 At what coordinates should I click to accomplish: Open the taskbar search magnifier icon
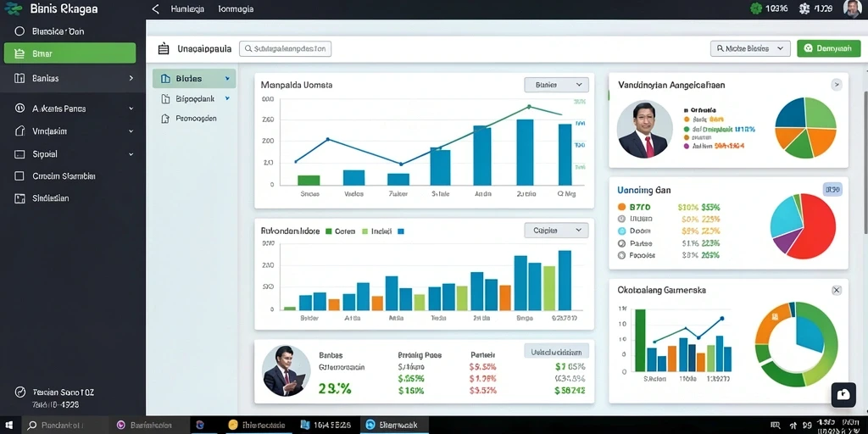coord(32,426)
